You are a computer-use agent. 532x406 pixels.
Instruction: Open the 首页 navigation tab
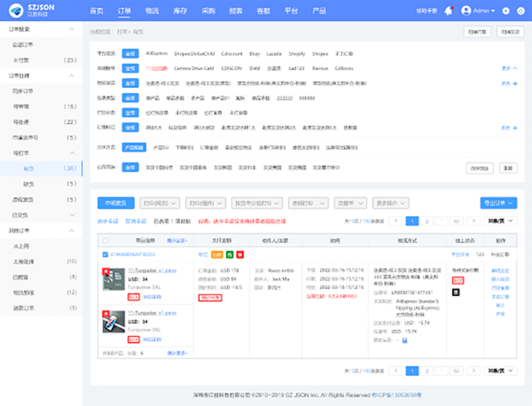(96, 11)
